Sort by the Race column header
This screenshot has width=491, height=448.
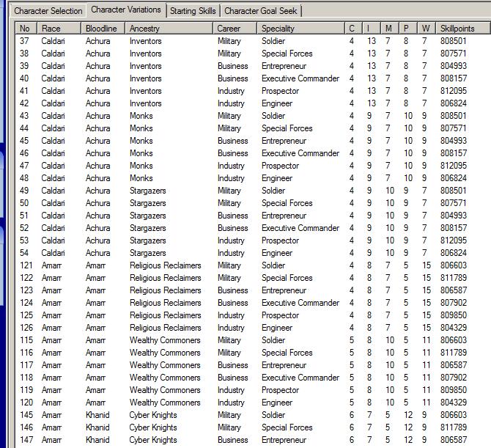point(59,28)
